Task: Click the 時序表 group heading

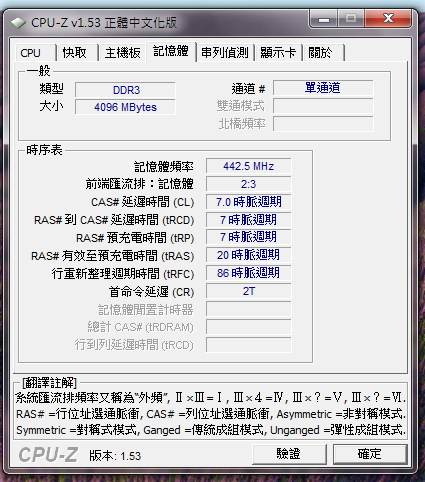Action: (x=44, y=150)
